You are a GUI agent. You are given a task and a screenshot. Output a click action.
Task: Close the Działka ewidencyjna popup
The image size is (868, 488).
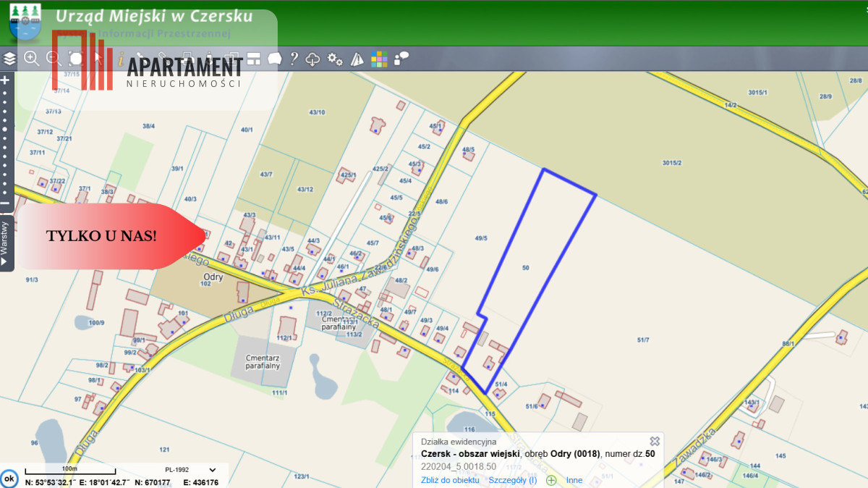655,441
